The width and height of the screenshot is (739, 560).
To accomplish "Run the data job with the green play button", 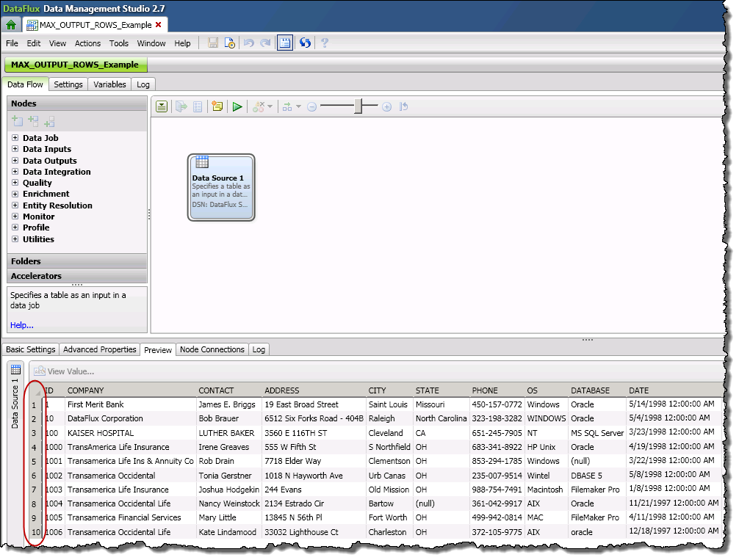I will coord(237,107).
